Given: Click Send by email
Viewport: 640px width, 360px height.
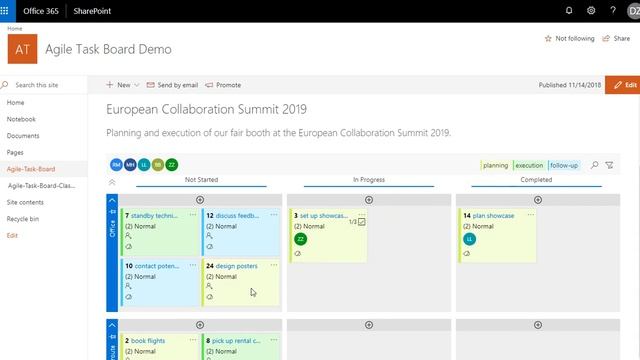Looking at the screenshot, I should (x=172, y=85).
